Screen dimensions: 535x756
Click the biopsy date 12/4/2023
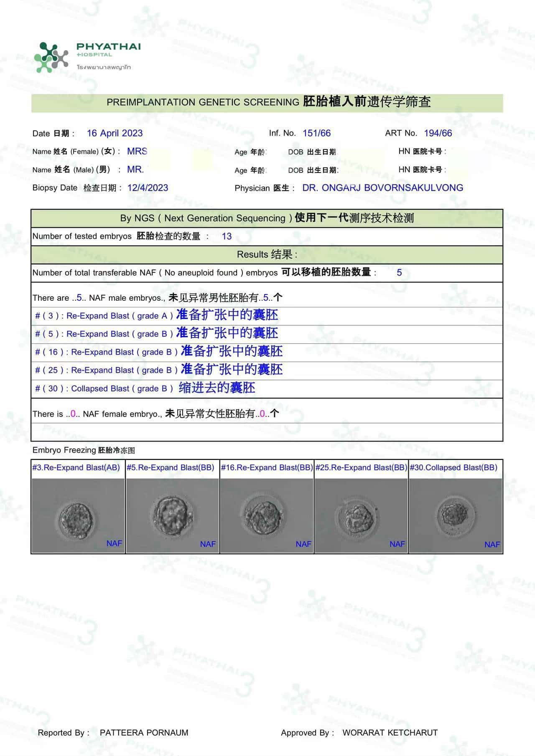click(148, 188)
